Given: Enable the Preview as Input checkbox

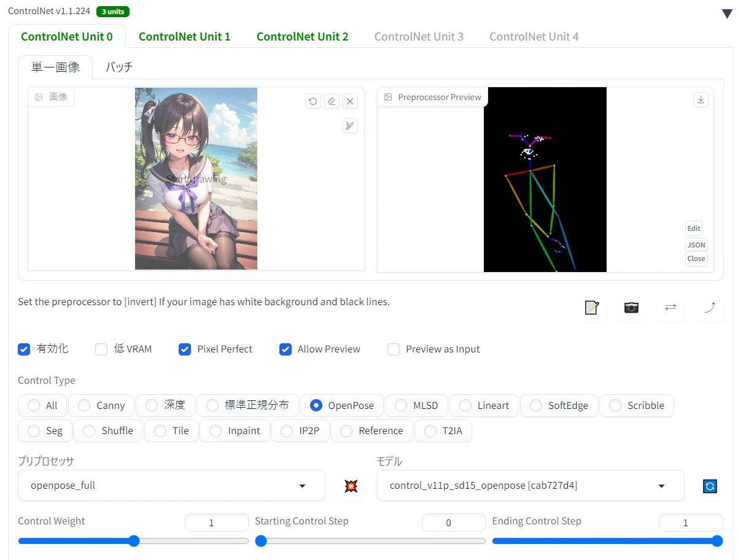Looking at the screenshot, I should tap(394, 349).
